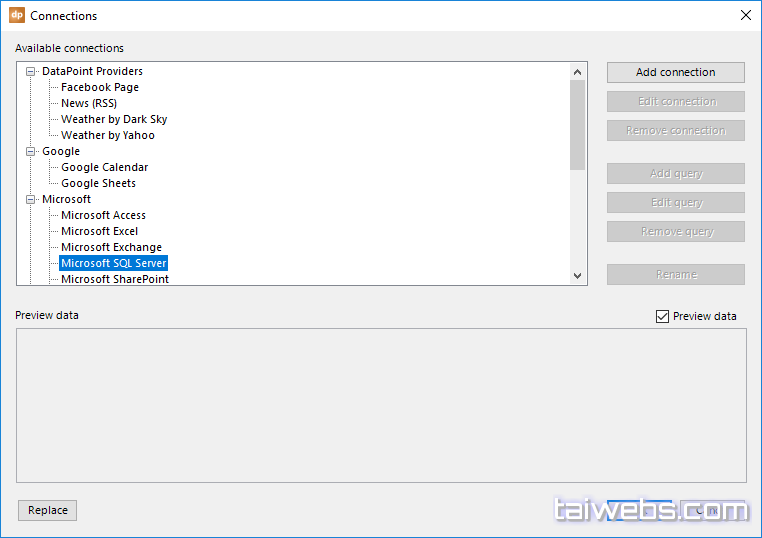Pick Google Calendar from the tree

click(x=104, y=168)
